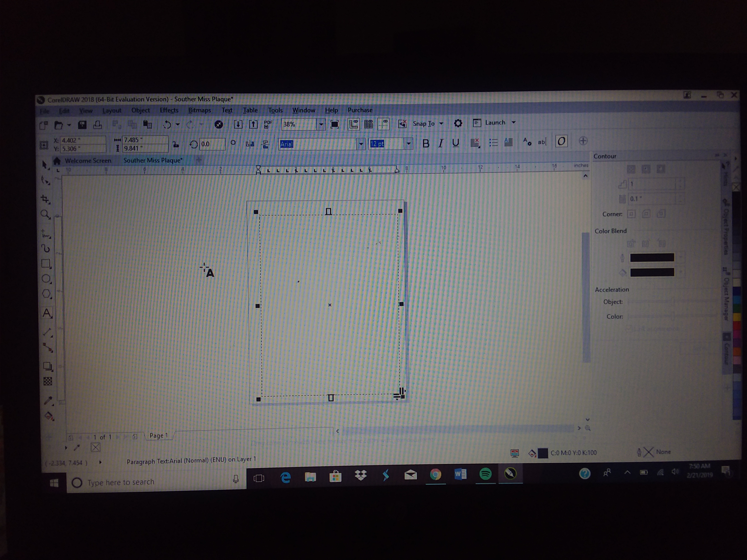Toggle Show grid button
This screenshot has height=560, width=747.
368,124
